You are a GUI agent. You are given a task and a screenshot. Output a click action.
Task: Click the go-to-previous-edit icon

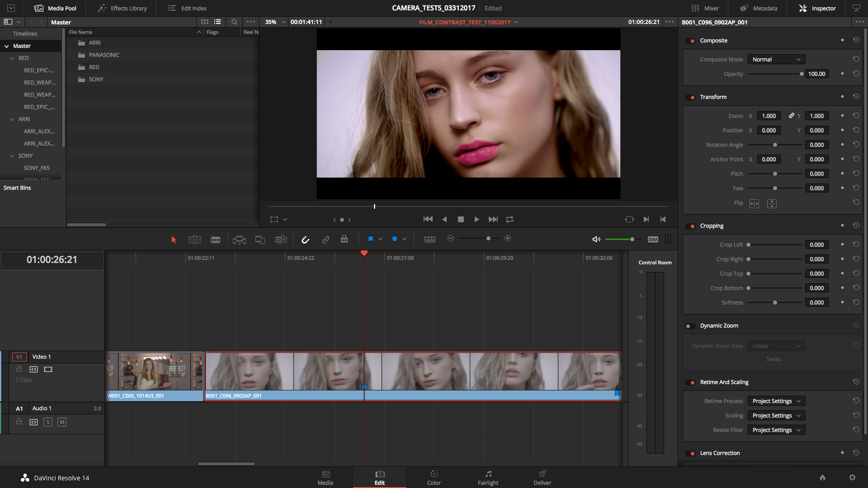[x=663, y=219]
